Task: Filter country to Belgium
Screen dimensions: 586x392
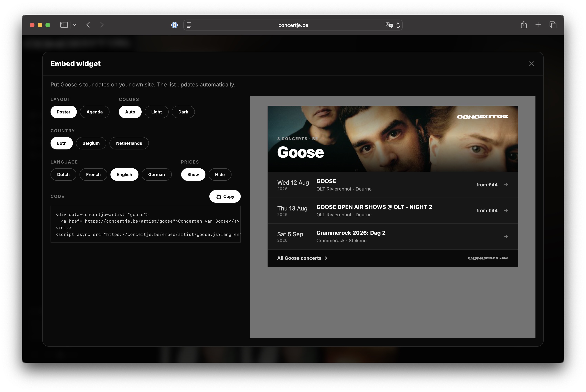Action: click(x=91, y=143)
